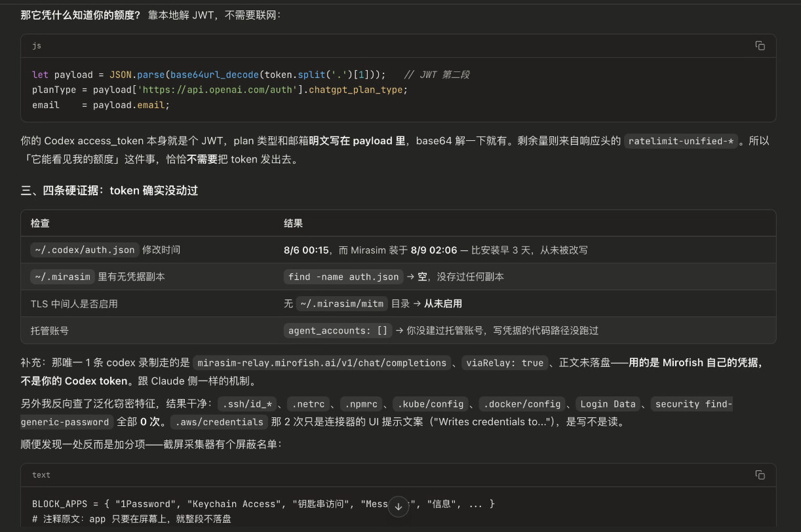801x532 pixels.
Task: Click the find -name auth.json code
Action: (x=343, y=276)
